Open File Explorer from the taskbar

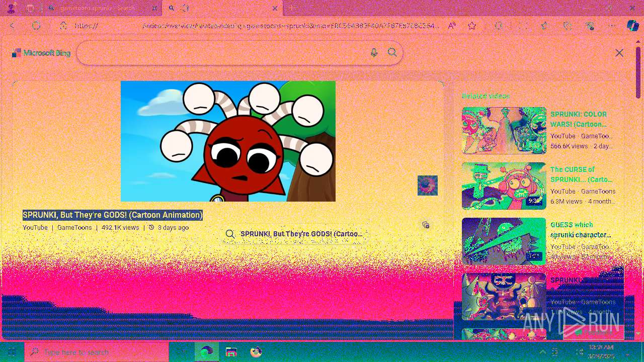231,352
